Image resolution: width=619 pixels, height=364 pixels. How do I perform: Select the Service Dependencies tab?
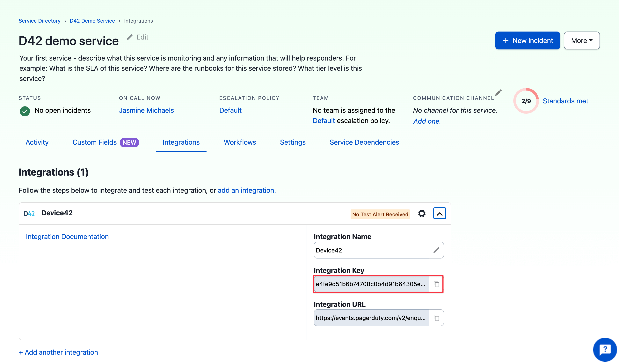[x=364, y=142]
